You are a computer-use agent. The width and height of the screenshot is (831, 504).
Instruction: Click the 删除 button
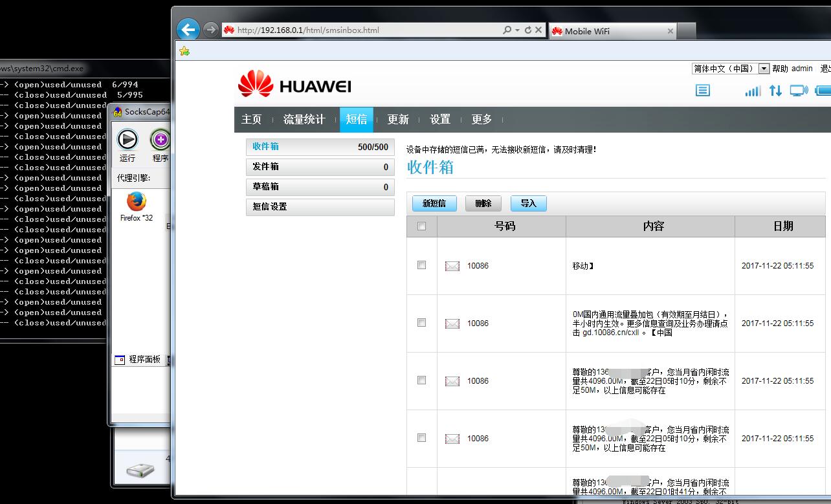pos(483,203)
